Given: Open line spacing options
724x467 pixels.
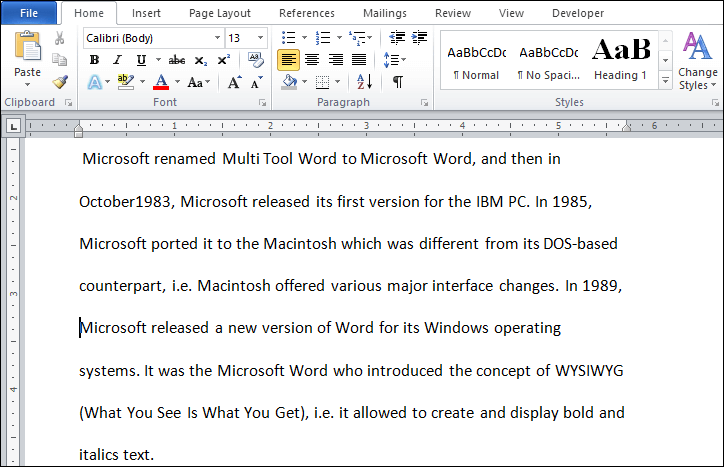Looking at the screenshot, I should coord(394,60).
